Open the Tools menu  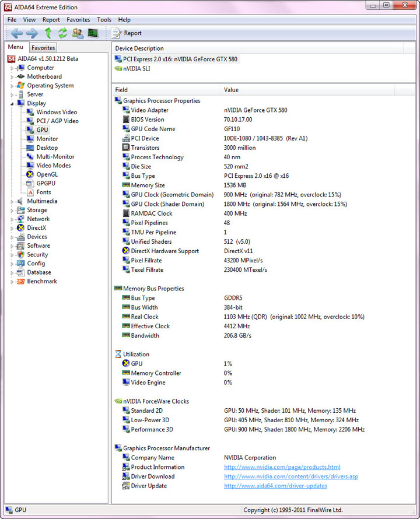tap(104, 20)
